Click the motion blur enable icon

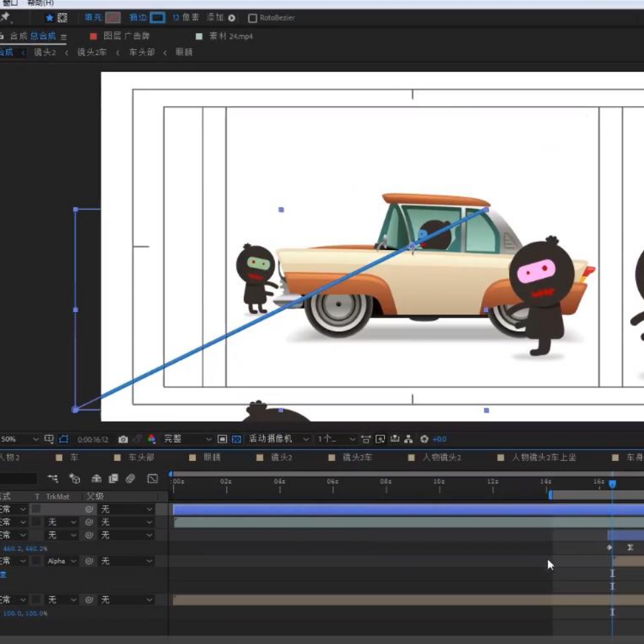(130, 479)
